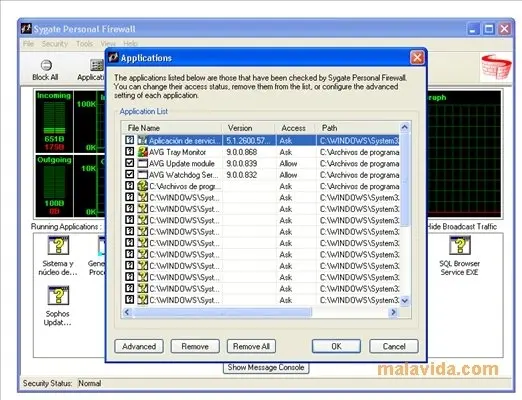Screen dimensions: 522x400
Task: Sort by Access column header
Action: pyautogui.click(x=296, y=128)
